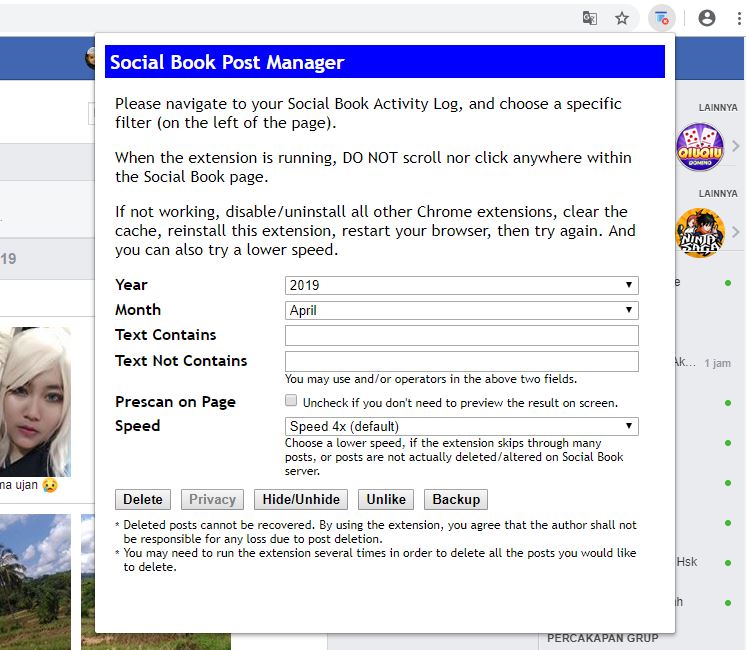Open the Speed 4x (default) dropdown

click(x=461, y=426)
